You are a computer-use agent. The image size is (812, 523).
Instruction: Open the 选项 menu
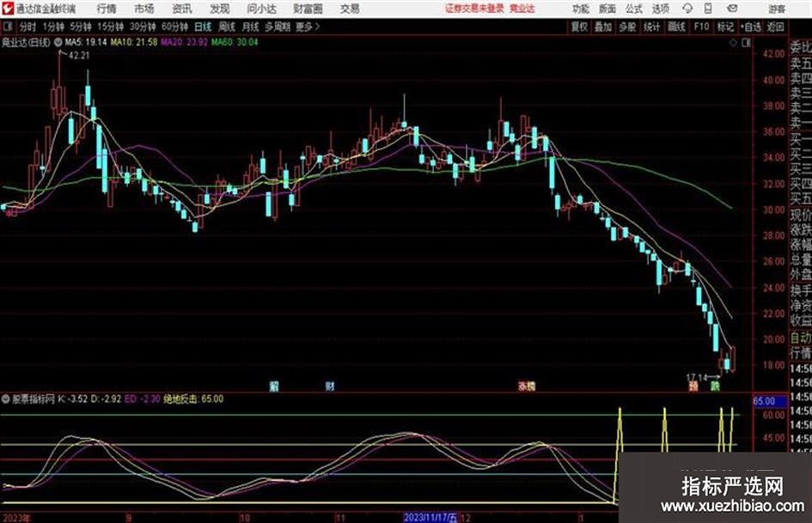[x=660, y=9]
